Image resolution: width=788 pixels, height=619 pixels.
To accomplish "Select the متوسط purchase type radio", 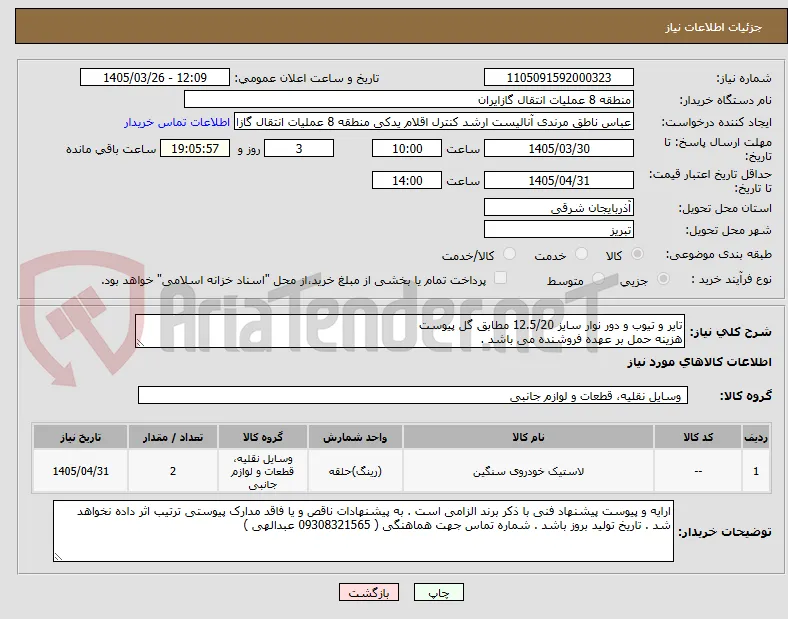I will (x=598, y=278).
